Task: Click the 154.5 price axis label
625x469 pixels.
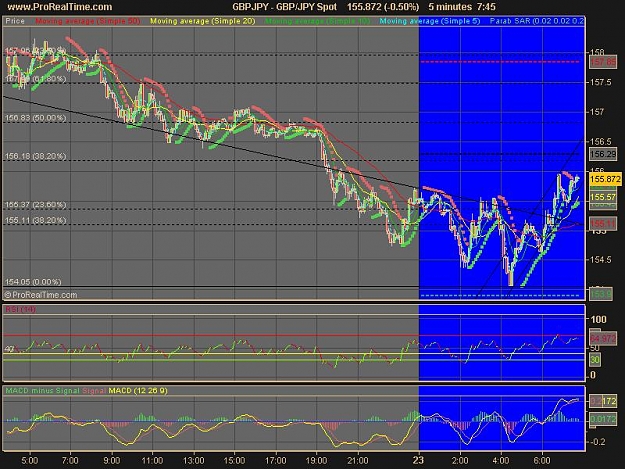Action: point(601,259)
